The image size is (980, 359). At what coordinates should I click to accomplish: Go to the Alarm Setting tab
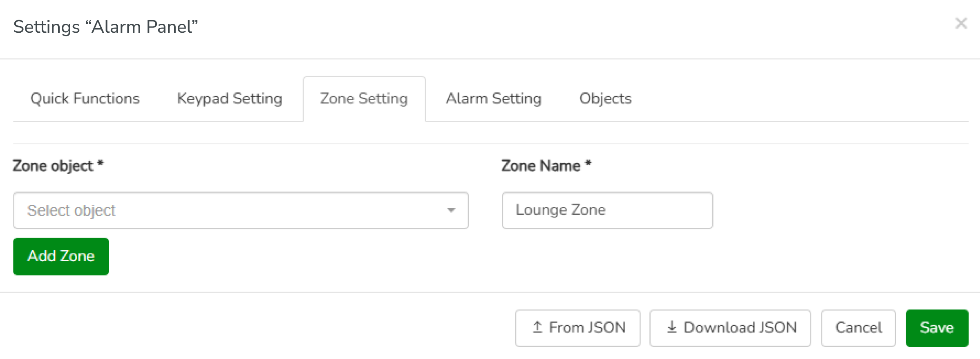click(x=493, y=99)
